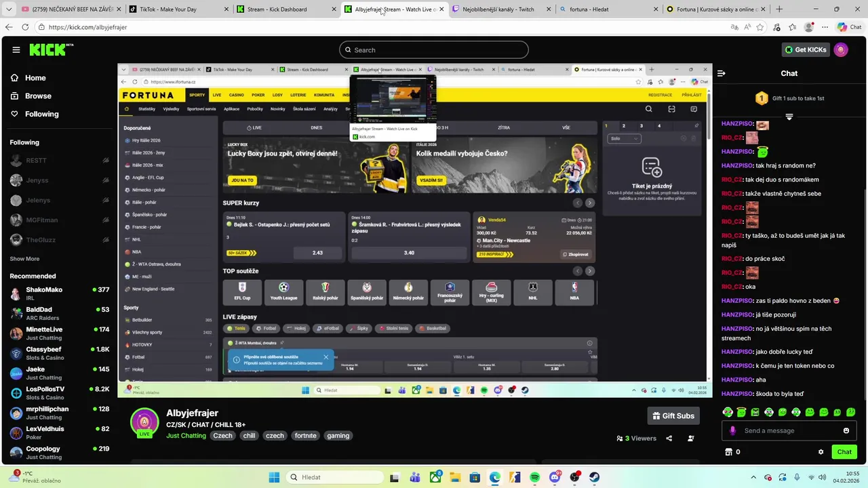Image resolution: width=868 pixels, height=488 pixels.
Task: Click the first quick emote under chat
Action: 728,412
